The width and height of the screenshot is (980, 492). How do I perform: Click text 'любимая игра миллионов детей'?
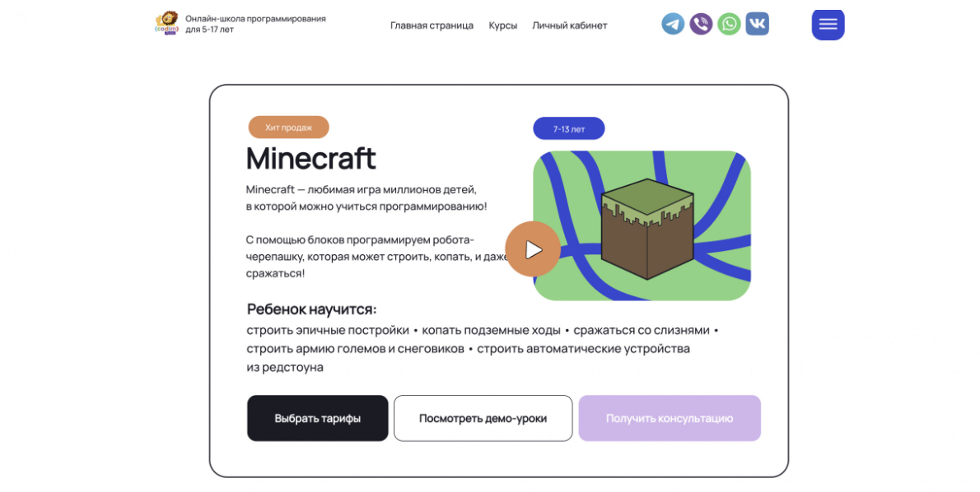pos(391,190)
